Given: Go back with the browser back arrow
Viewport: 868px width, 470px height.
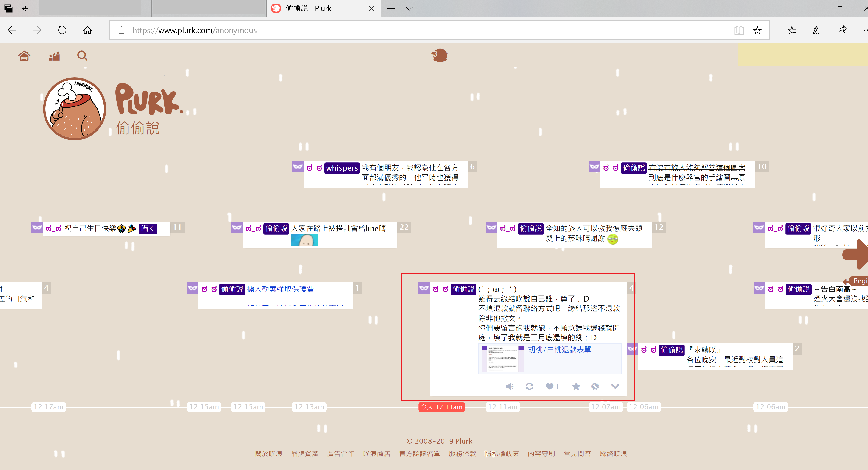Looking at the screenshot, I should [x=12, y=30].
